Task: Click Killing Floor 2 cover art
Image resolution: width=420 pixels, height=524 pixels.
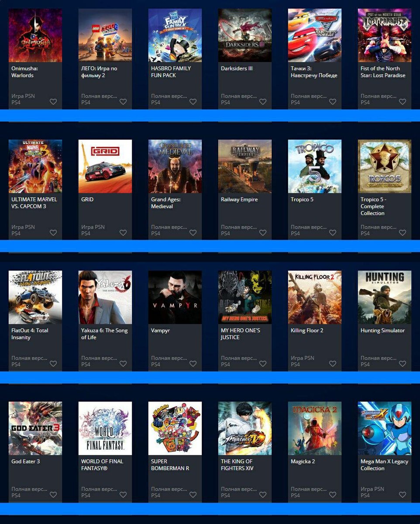Action: tap(315, 297)
